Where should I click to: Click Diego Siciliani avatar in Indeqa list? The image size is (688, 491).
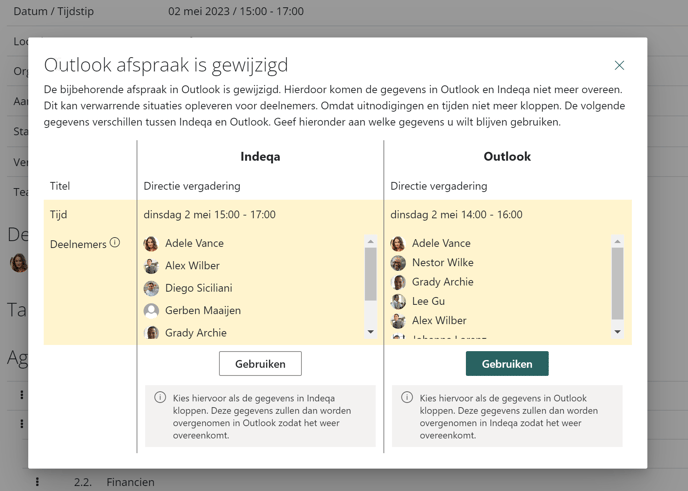[151, 288]
